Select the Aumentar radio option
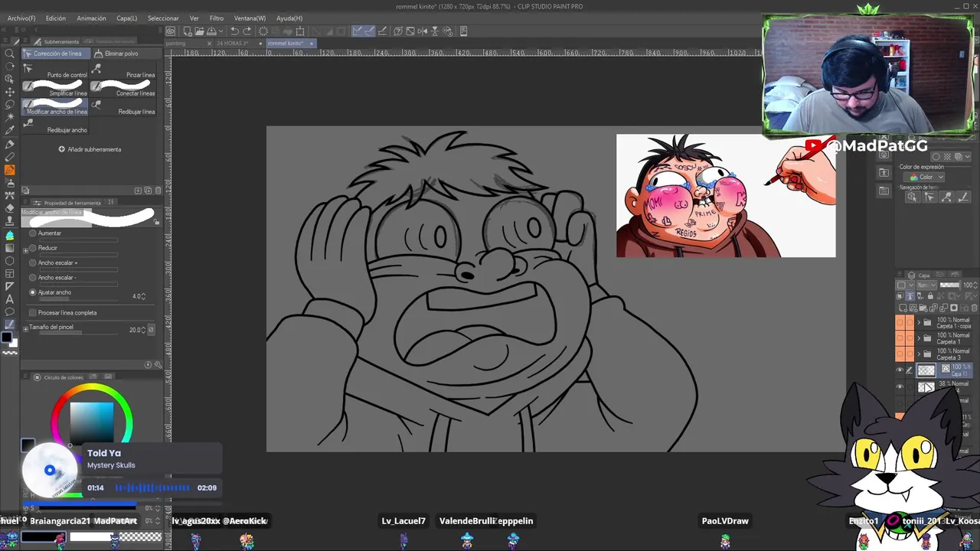The image size is (980, 551). coord(32,233)
